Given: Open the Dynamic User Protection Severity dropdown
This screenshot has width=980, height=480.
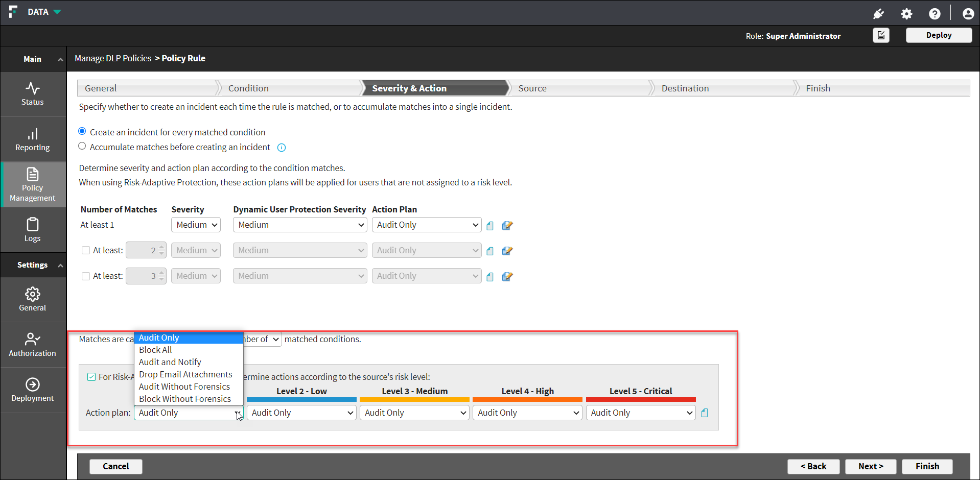Looking at the screenshot, I should (300, 225).
